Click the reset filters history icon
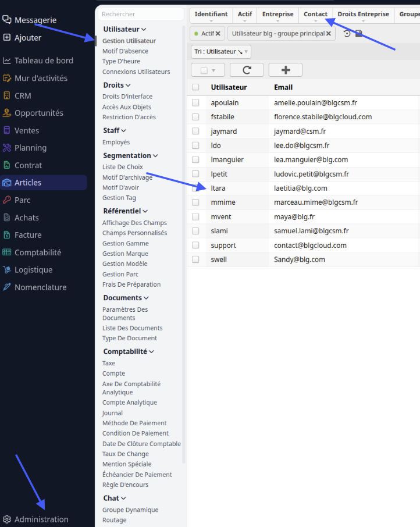The width and height of the screenshot is (420, 527). (347, 33)
